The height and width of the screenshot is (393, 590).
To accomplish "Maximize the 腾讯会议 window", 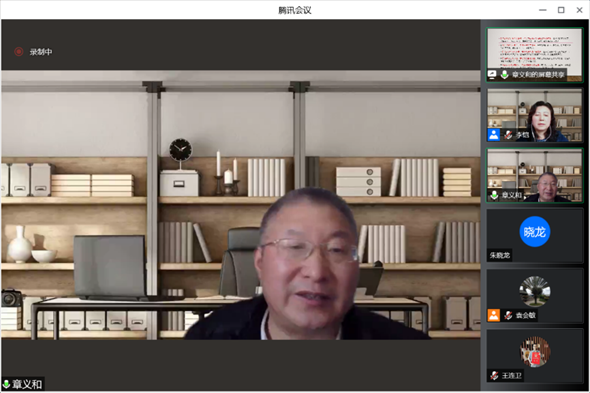I will coord(561,10).
